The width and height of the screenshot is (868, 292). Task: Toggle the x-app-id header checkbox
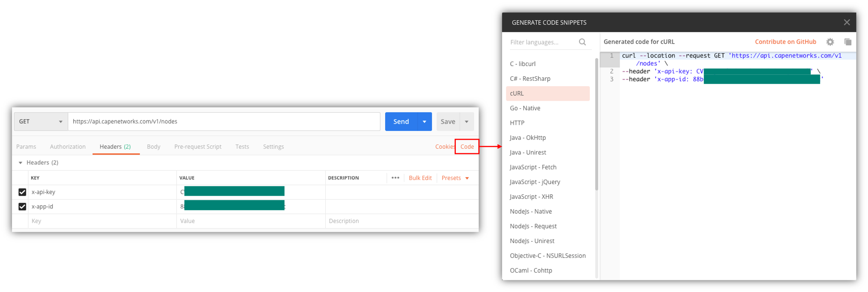[x=22, y=206]
